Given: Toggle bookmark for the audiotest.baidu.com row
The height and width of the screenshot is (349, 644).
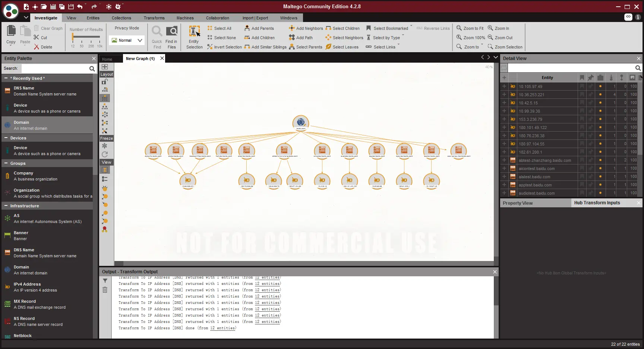Looking at the screenshot, I should [x=582, y=193].
